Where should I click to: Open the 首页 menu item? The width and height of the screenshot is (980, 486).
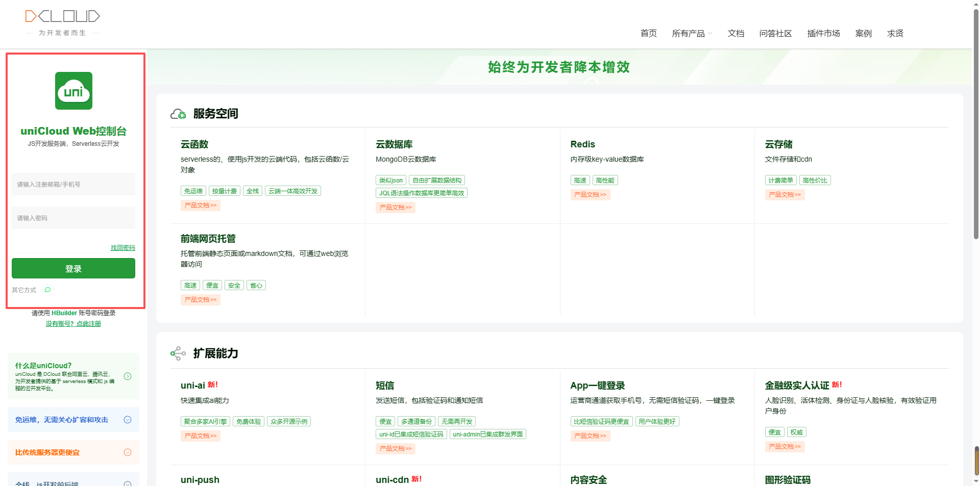[648, 33]
